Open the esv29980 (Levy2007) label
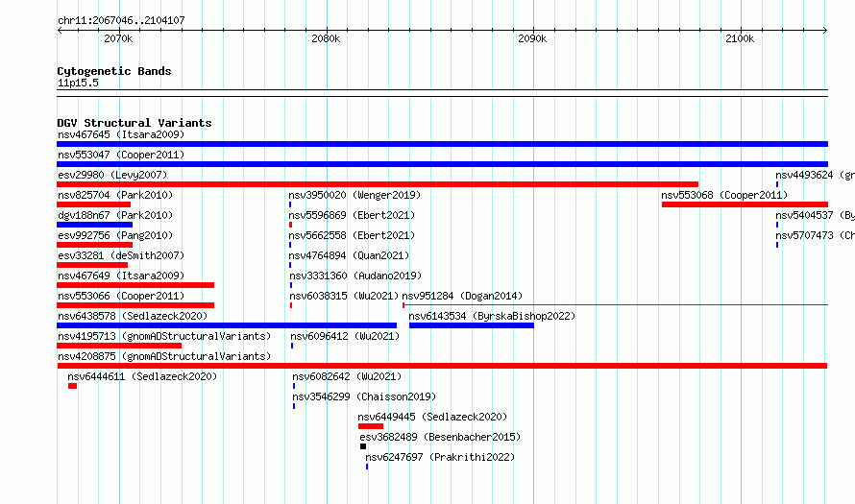This screenshot has width=855, height=504. 112,175
